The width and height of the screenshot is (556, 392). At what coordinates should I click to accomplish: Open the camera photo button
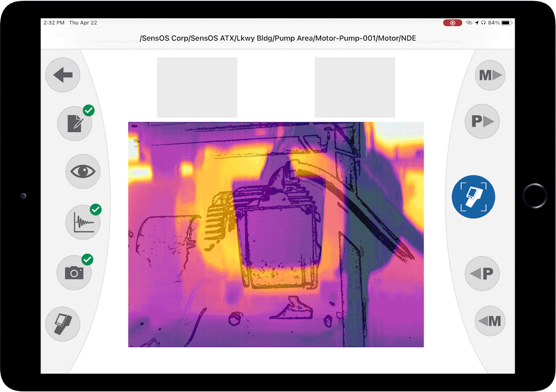coord(74,273)
